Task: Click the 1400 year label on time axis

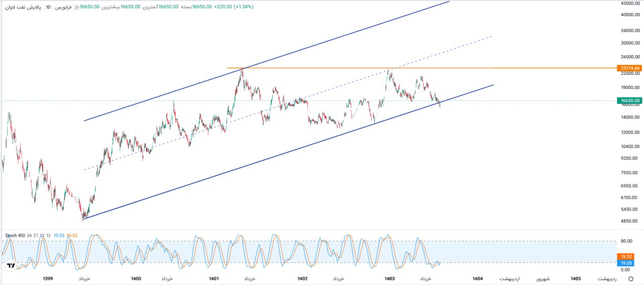Action: point(136,278)
